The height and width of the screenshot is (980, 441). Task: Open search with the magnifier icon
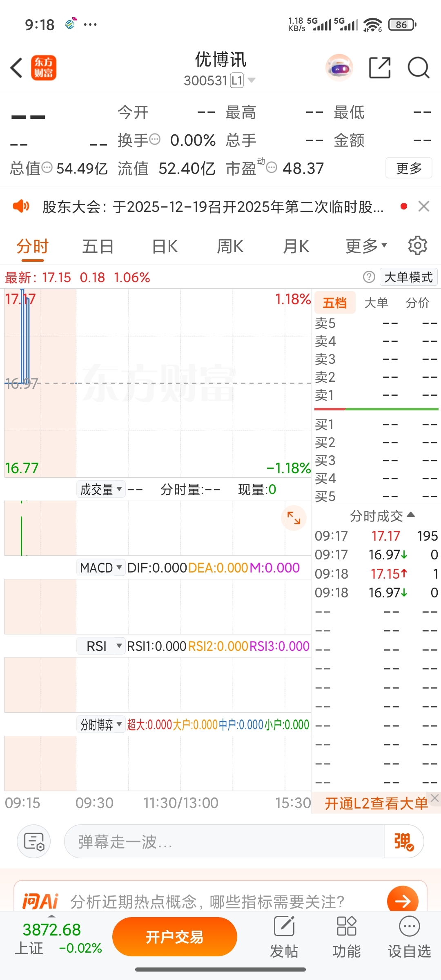click(x=419, y=68)
